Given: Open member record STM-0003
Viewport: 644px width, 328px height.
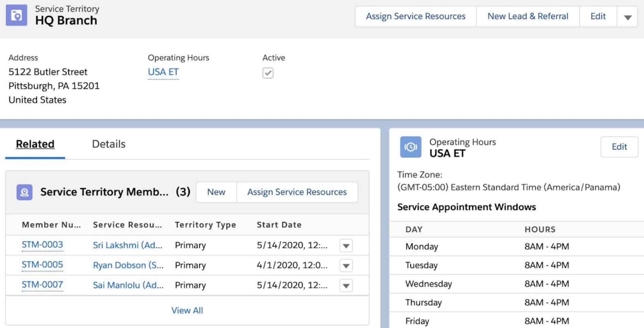Looking at the screenshot, I should [x=42, y=245].
